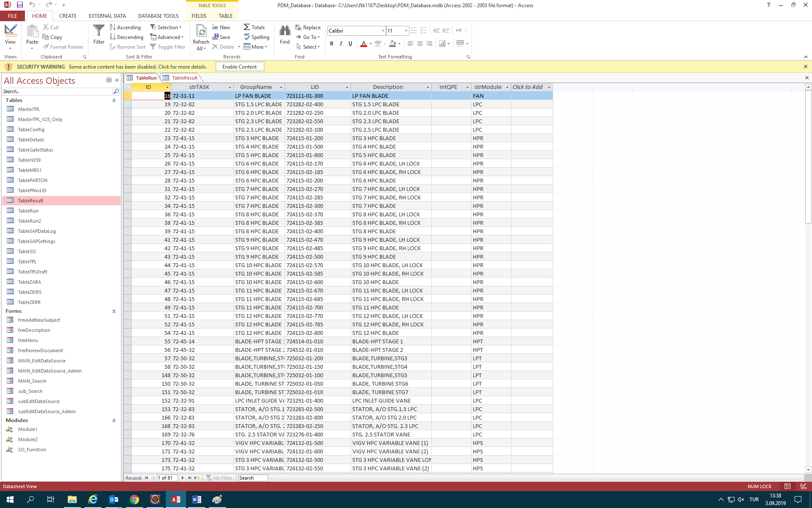Open the Replace tool in the Find group
This screenshot has width=812, height=508.
pos(308,28)
